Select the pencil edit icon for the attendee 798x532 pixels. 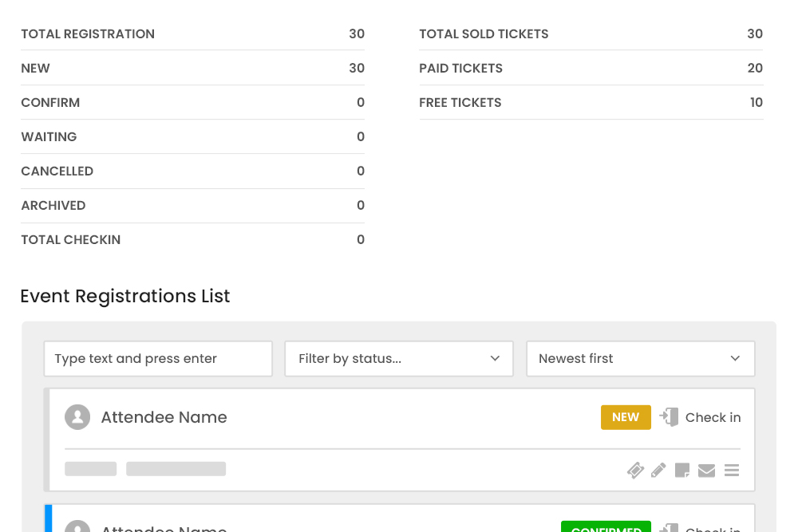[658, 471]
